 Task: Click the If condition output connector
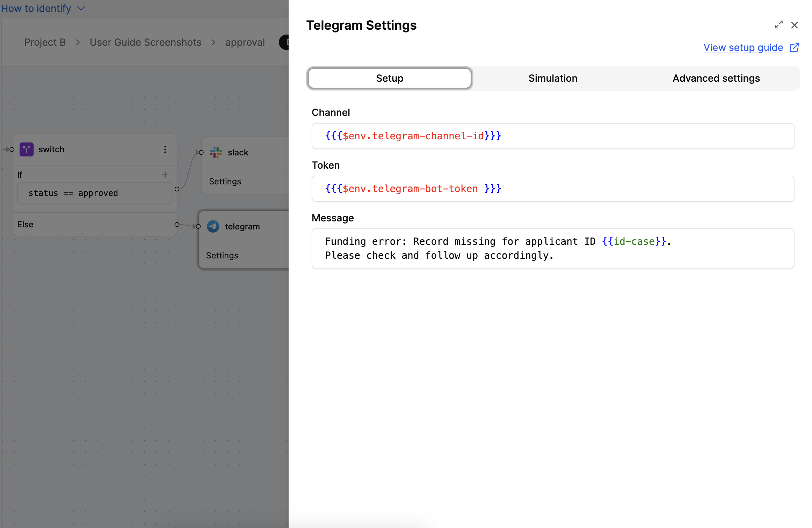(177, 189)
